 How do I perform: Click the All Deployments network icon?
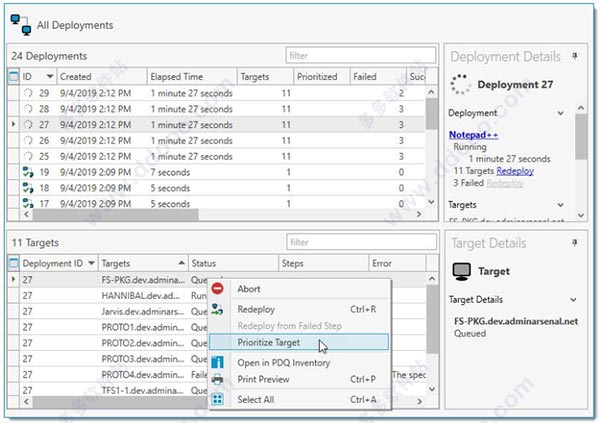(21, 24)
